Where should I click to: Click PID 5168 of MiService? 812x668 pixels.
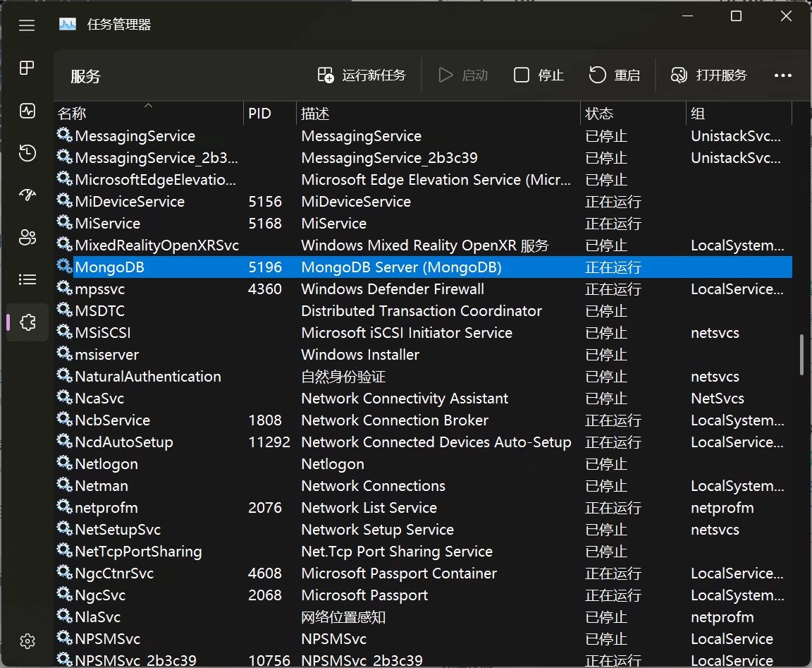[x=264, y=224]
